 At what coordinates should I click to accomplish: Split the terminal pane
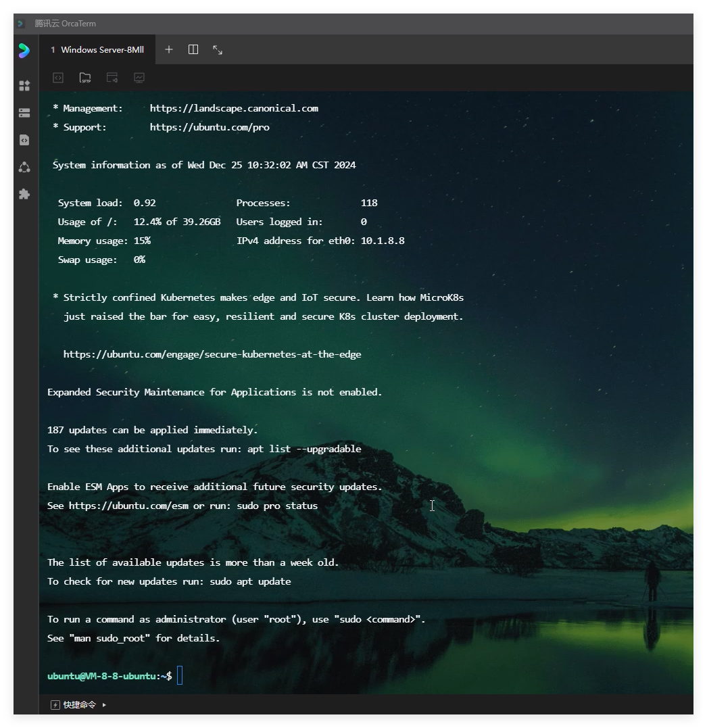coord(193,49)
